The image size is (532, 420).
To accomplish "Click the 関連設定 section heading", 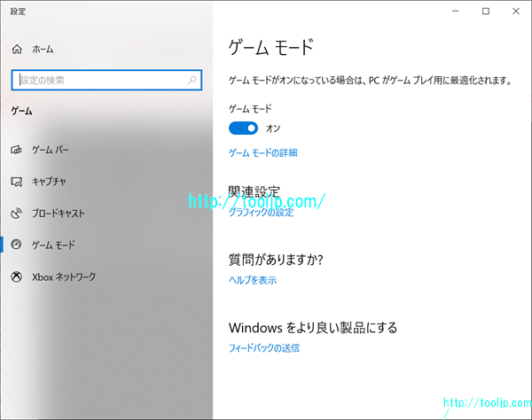I will 254,192.
